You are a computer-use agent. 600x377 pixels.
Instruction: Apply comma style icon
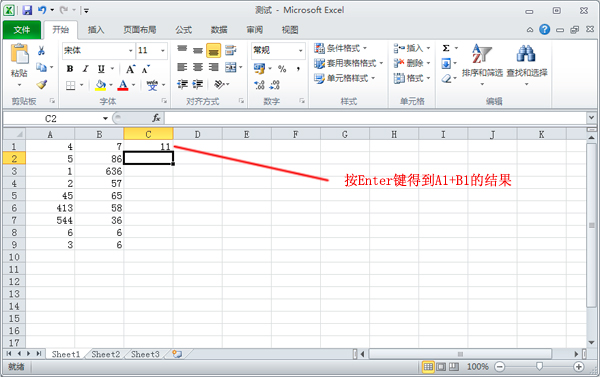tap(298, 69)
